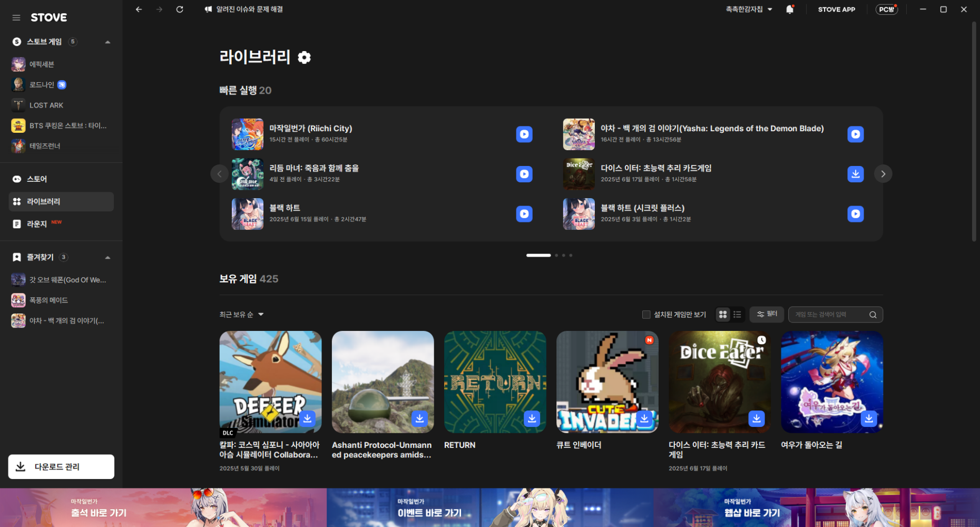Click the search magnifier icon
980x527 pixels.
873,315
